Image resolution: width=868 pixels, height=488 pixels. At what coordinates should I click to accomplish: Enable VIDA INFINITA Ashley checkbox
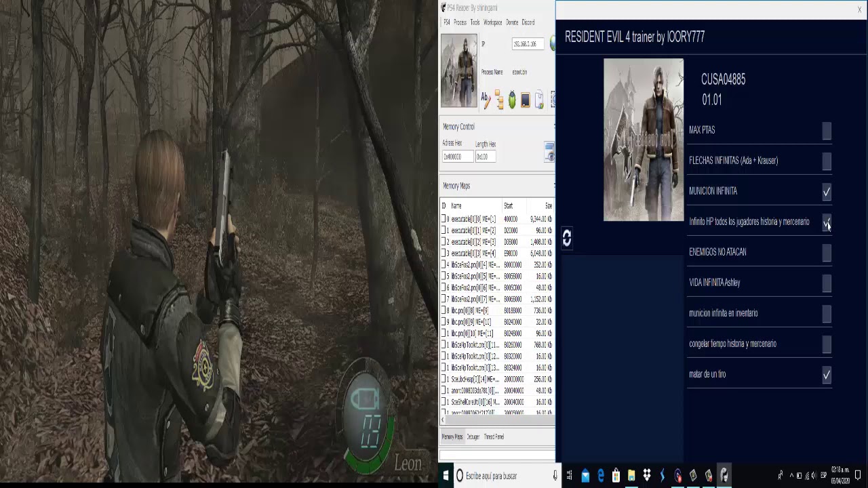pyautogui.click(x=827, y=284)
